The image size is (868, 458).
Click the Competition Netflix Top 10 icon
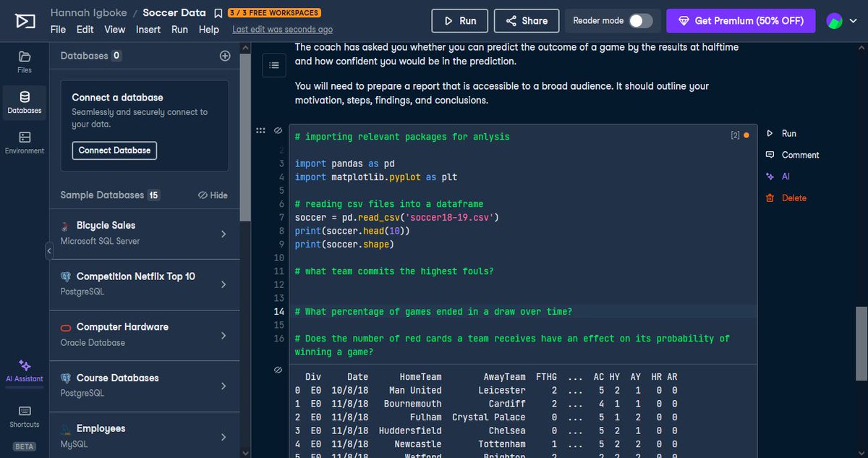(66, 276)
